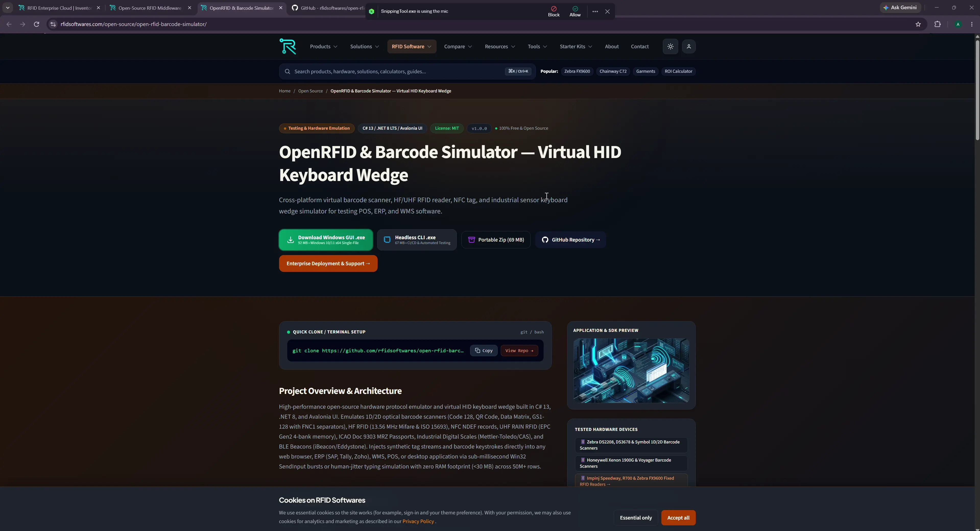Click the Block microphone icon
This screenshot has height=531, width=980.
[554, 11]
